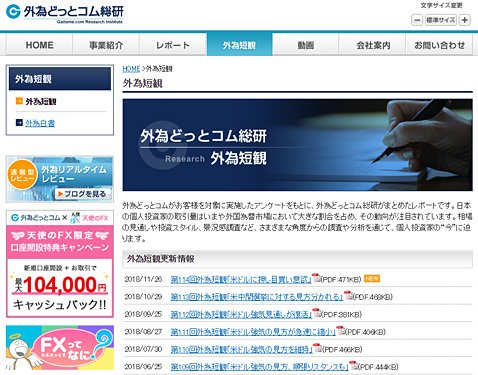
Task: Increase font size with the plus button
Action: click(x=465, y=20)
